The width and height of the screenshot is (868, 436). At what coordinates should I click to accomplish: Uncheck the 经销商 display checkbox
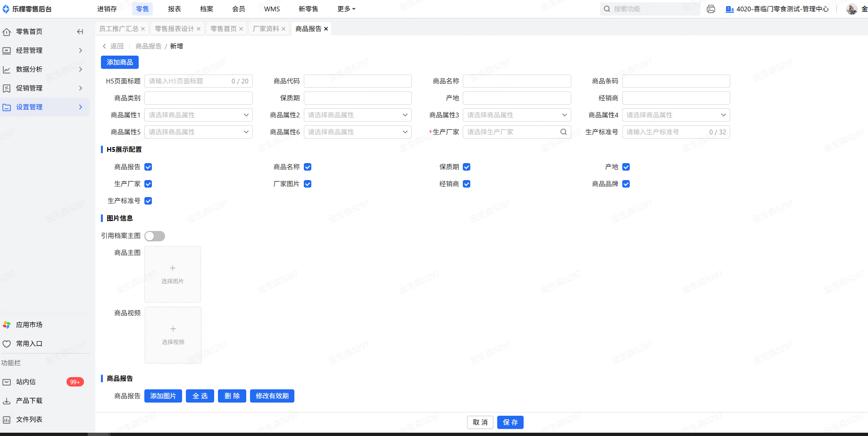pos(467,184)
